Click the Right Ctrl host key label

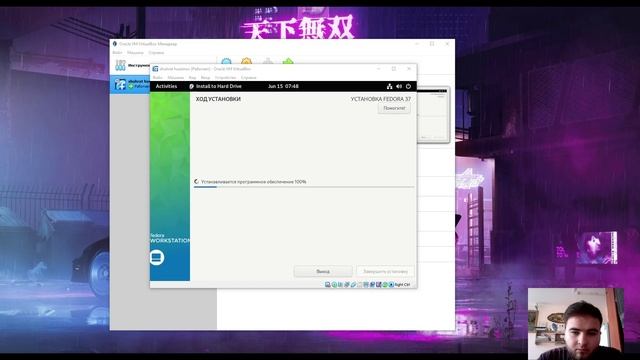coord(402,284)
